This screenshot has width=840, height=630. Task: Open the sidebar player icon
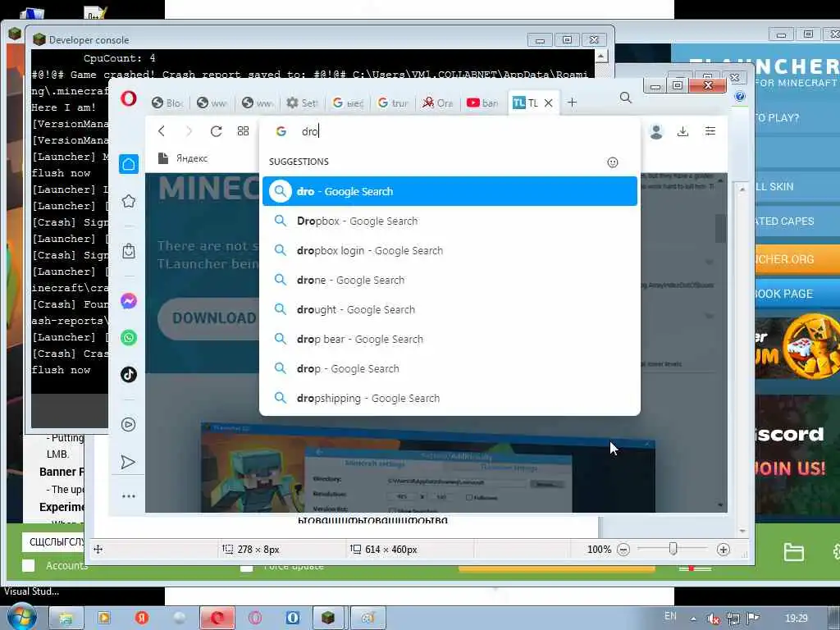coord(129,424)
